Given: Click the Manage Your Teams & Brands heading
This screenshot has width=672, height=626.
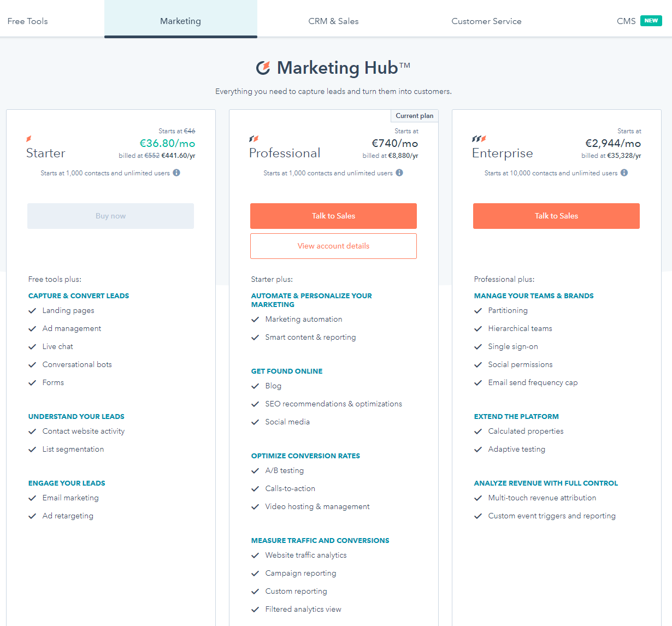Looking at the screenshot, I should point(534,296).
